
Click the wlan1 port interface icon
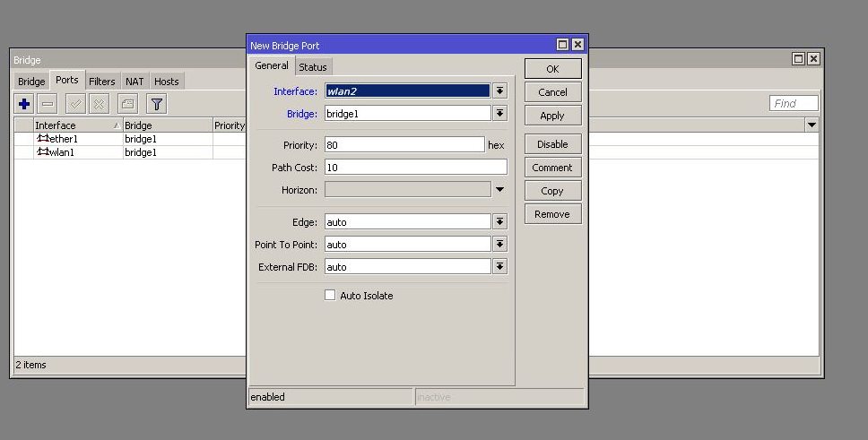pos(43,151)
